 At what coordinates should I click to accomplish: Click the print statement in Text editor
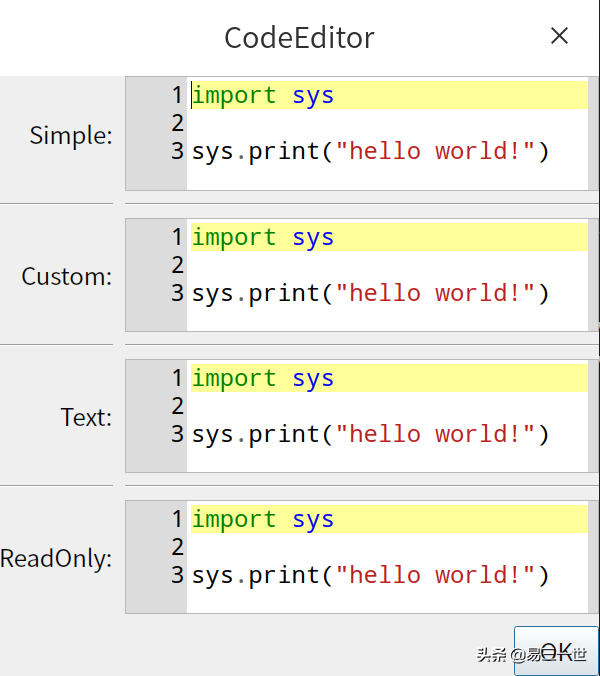(x=370, y=435)
